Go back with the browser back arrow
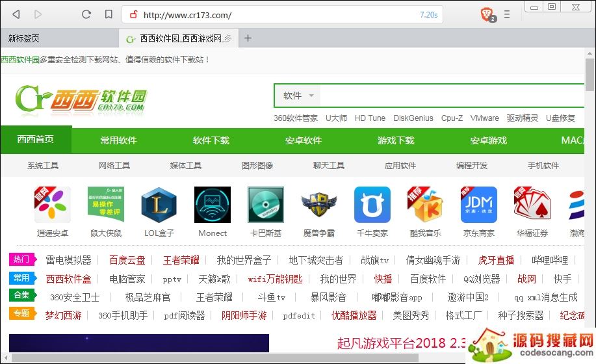The width and height of the screenshot is (596, 364). pos(16,14)
